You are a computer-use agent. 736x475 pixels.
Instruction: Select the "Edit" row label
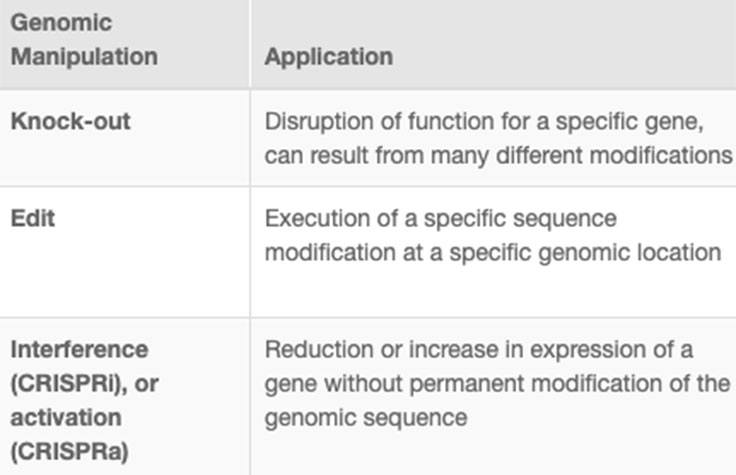click(x=32, y=218)
